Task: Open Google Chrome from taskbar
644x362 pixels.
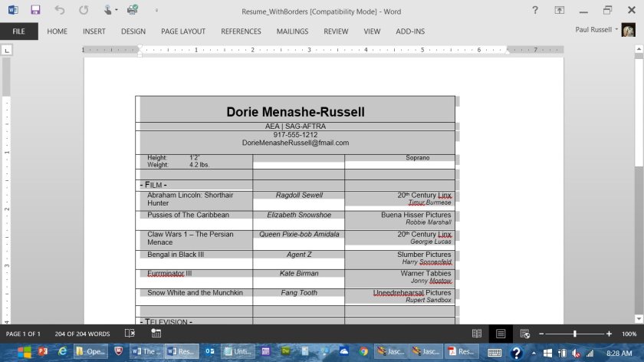Action: (x=363, y=352)
